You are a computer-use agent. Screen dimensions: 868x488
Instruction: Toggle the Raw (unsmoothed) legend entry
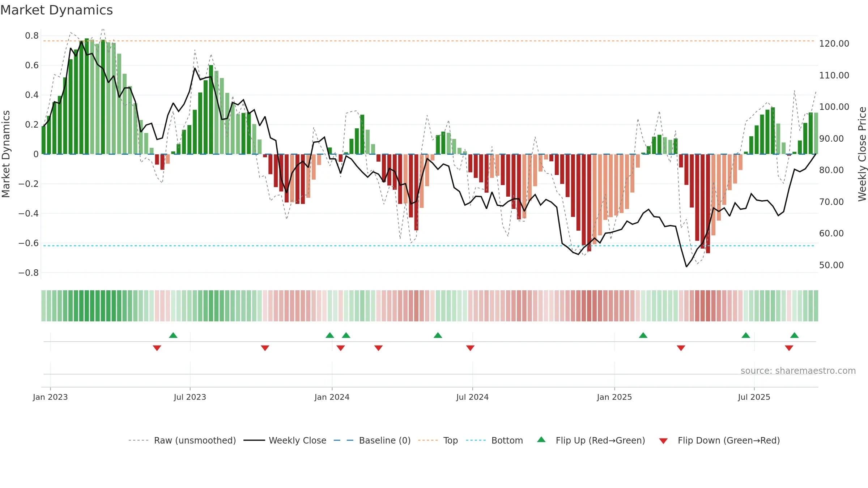[182, 440]
